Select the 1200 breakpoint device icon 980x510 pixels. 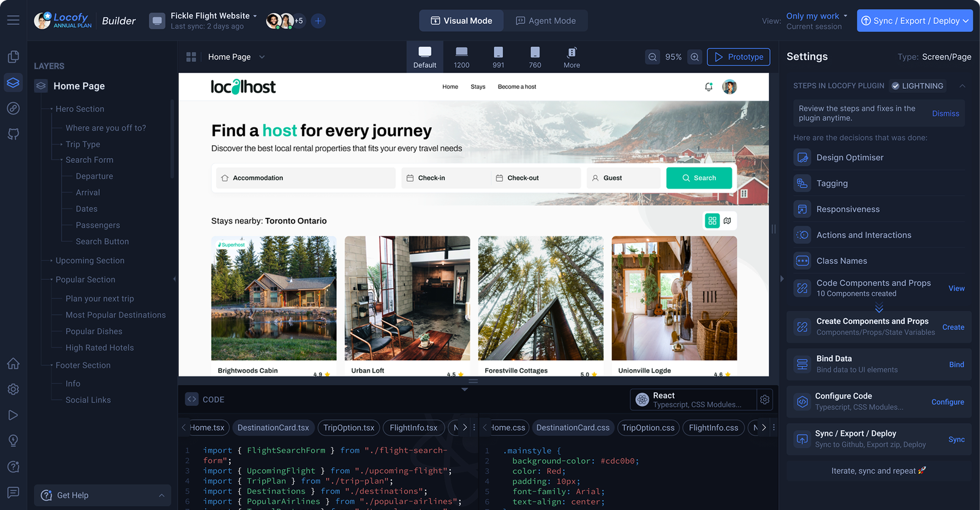[462, 57]
